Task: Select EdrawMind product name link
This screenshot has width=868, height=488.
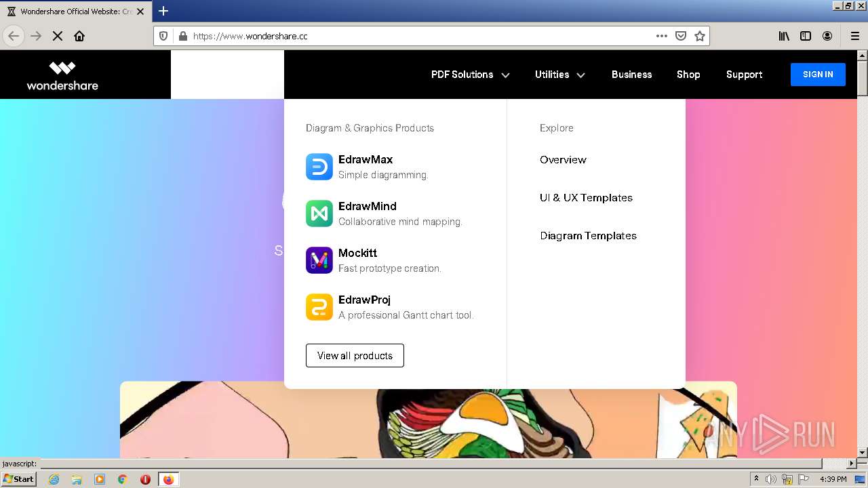Action: [x=368, y=207]
